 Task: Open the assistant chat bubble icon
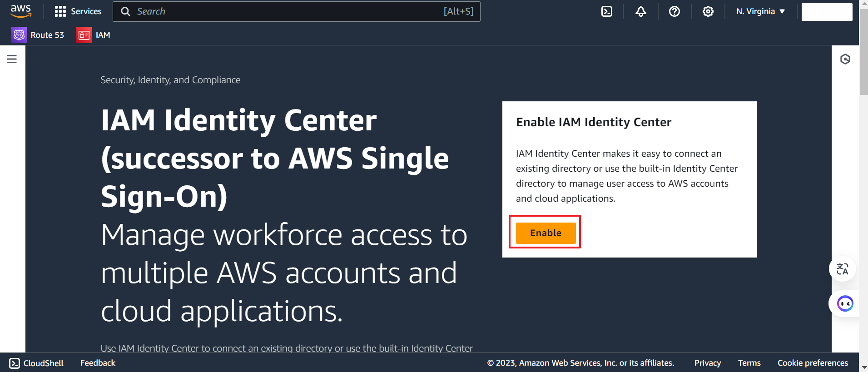845,303
